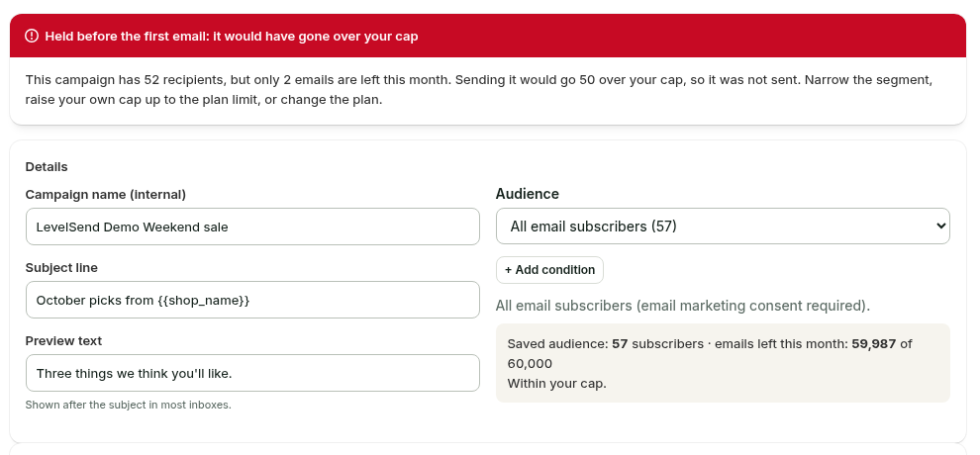Click 'Shown after the subject in most inboxes.' hint
980x455 pixels.
click(x=128, y=405)
